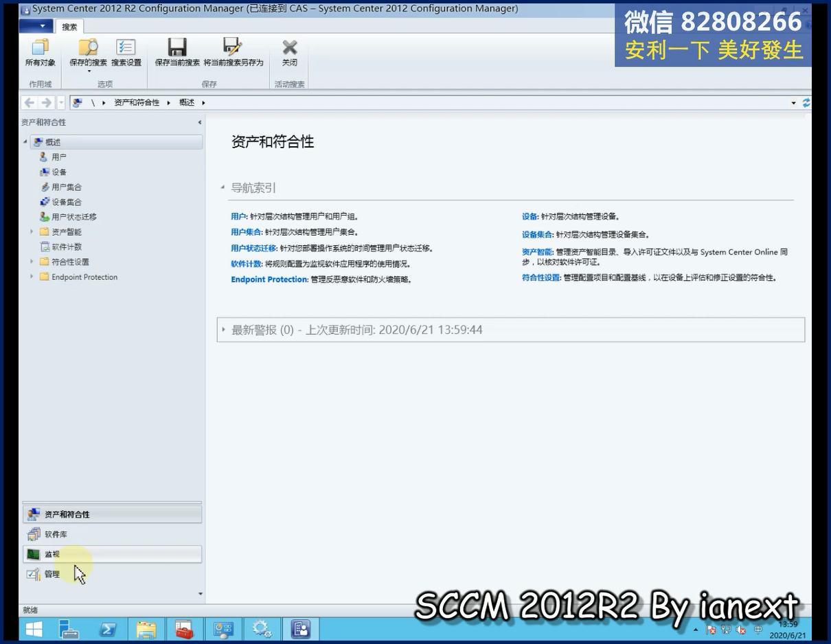Open 搜索设置 from the ribbon
This screenshot has height=644, width=831.
click(126, 53)
